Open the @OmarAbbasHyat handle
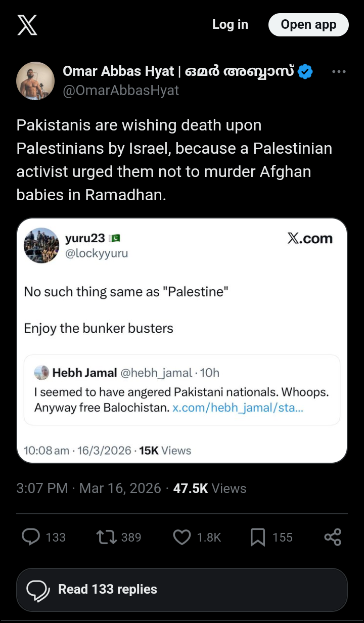364x623 pixels. [121, 91]
